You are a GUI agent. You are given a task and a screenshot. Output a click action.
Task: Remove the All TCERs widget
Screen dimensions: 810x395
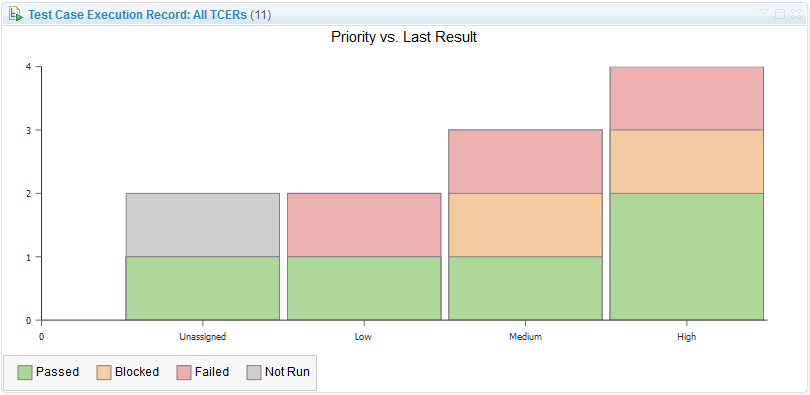click(796, 14)
